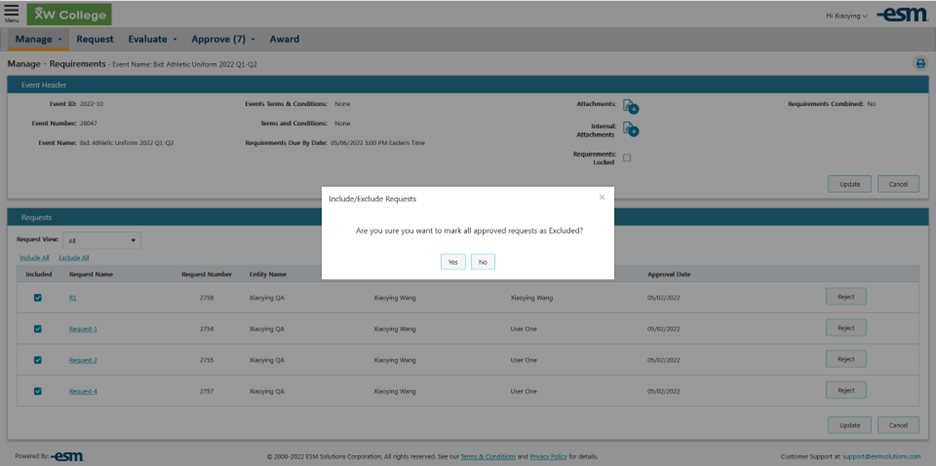Click the XW College logo
This screenshot has height=466, width=936.
(69, 14)
